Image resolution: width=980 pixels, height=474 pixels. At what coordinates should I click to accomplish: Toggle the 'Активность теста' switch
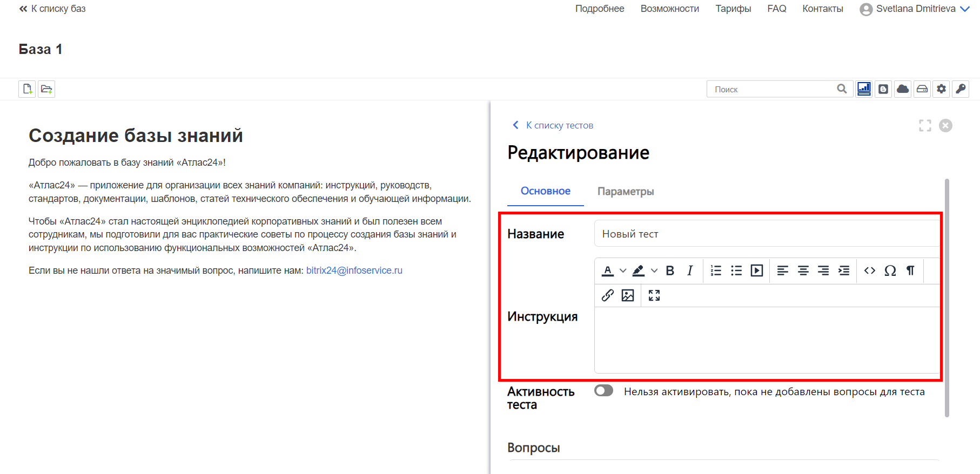[603, 391]
